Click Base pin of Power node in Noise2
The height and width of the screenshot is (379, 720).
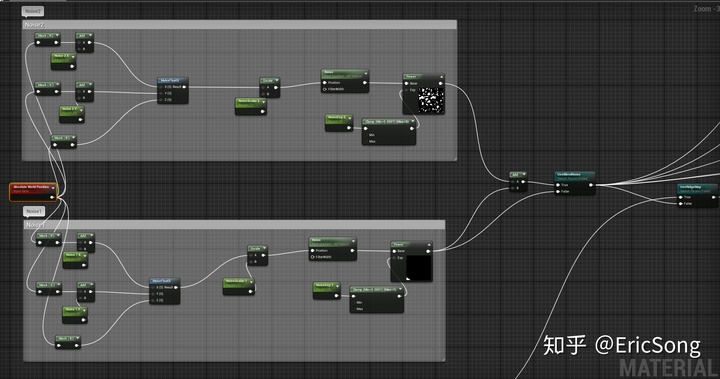coord(406,84)
